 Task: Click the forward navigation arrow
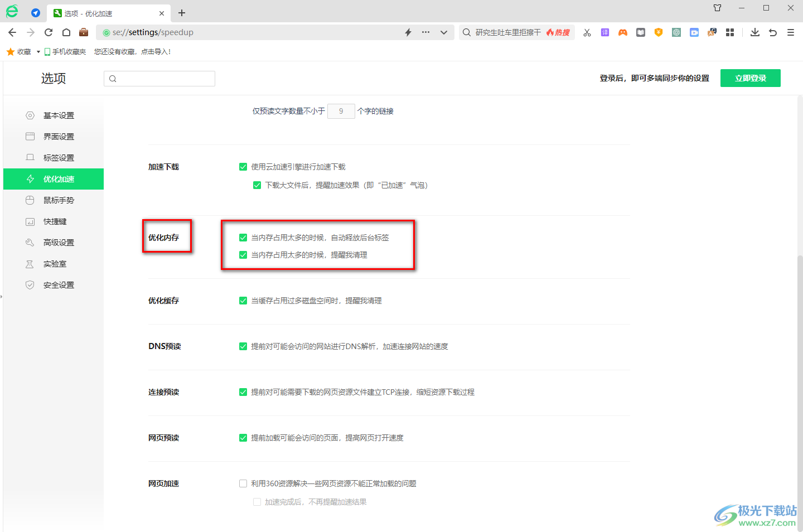tap(31, 32)
